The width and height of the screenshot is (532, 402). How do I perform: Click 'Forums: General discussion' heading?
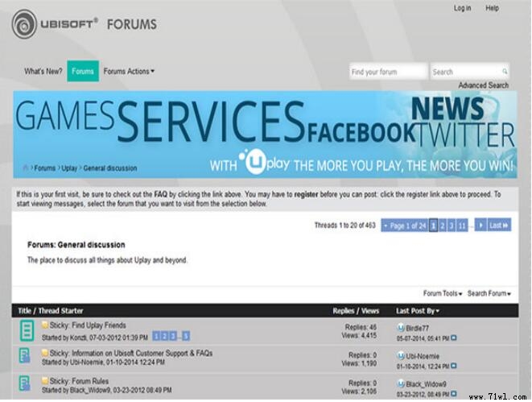pyautogui.click(x=76, y=245)
